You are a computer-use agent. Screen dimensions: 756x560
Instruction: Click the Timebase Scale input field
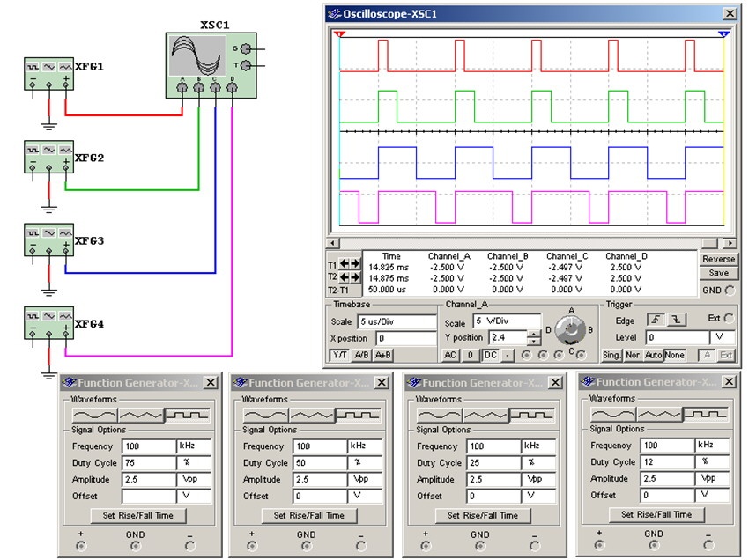tap(397, 321)
